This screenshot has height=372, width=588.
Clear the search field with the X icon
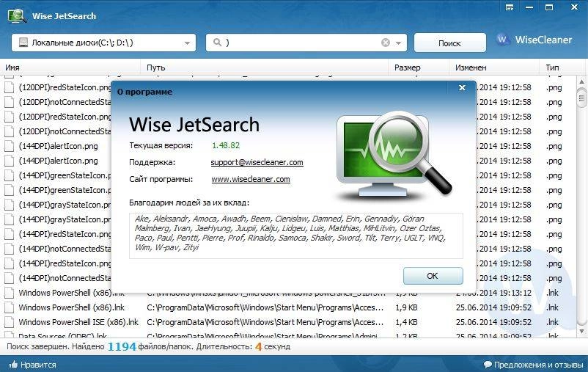(x=386, y=43)
